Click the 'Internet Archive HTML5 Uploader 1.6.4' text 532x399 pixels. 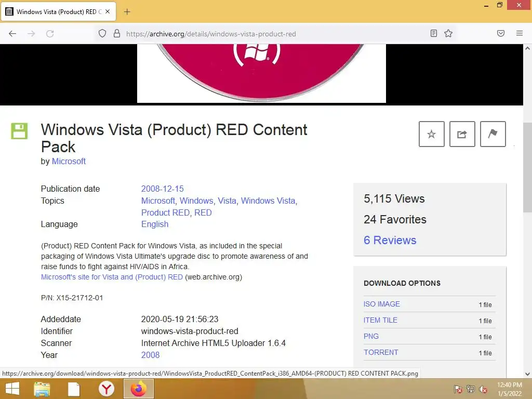(214, 343)
